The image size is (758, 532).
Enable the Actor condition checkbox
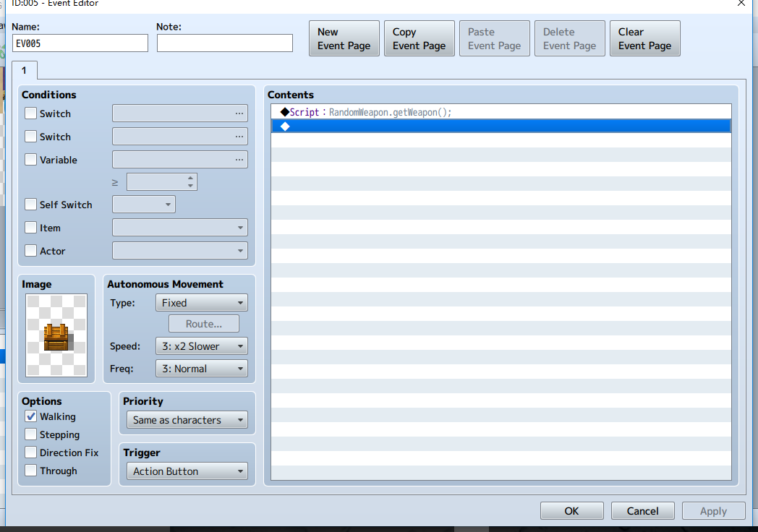click(30, 251)
